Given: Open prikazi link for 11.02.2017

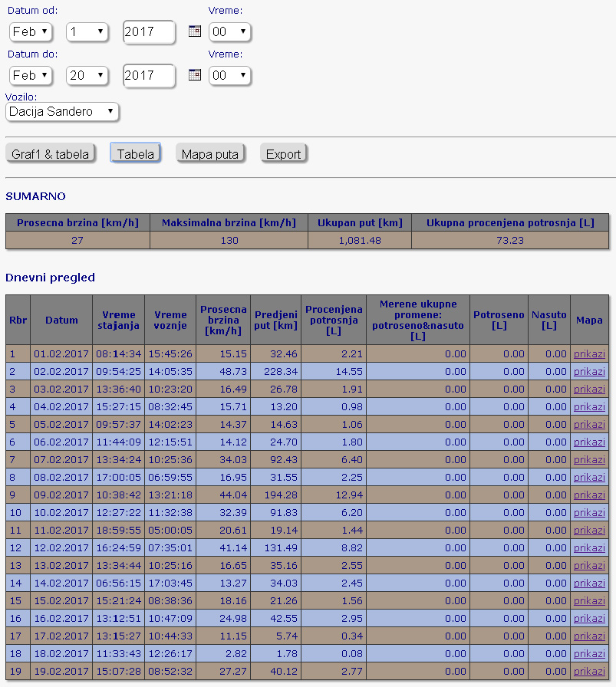Looking at the screenshot, I should [x=589, y=530].
